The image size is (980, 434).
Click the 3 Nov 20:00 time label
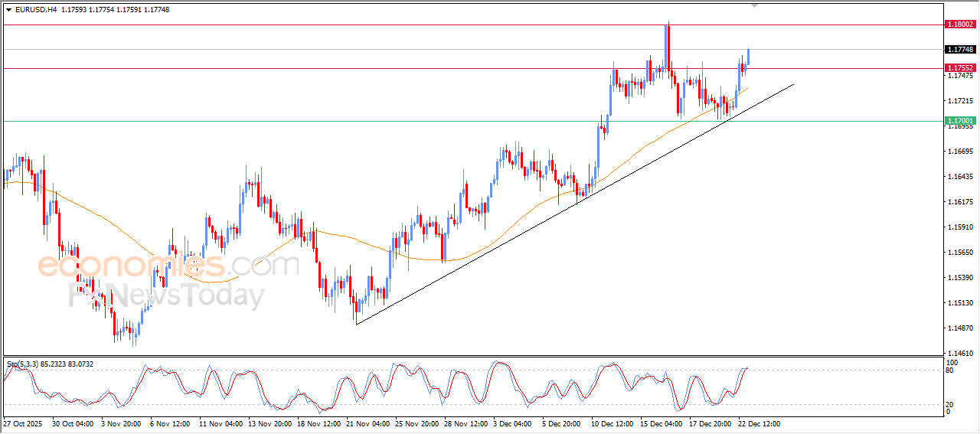pyautogui.click(x=119, y=423)
